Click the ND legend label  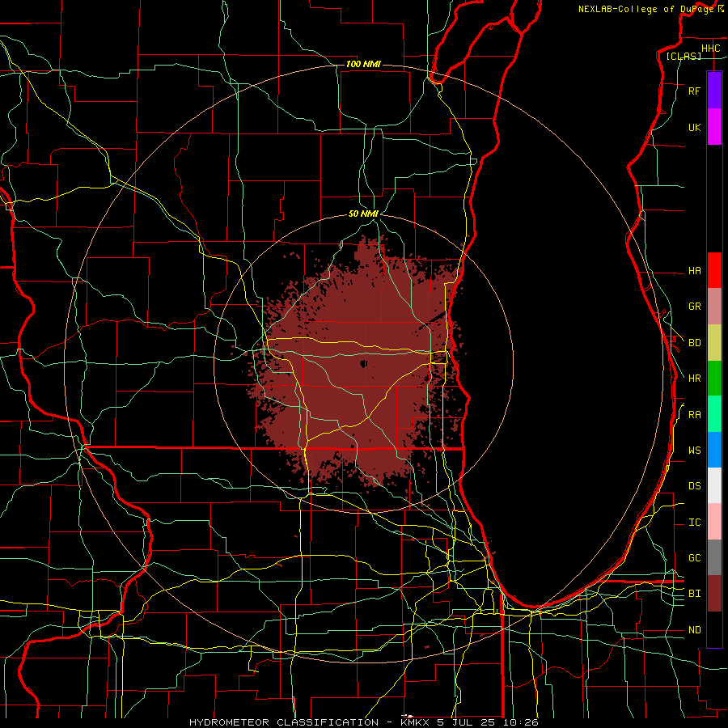pyautogui.click(x=694, y=630)
